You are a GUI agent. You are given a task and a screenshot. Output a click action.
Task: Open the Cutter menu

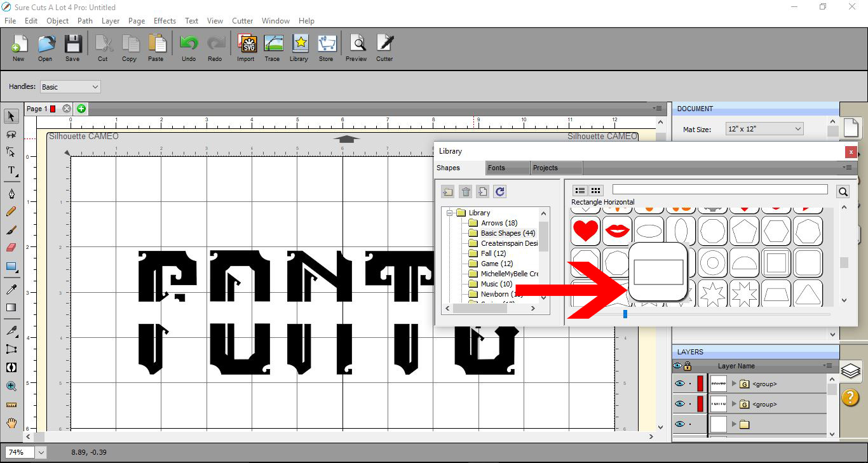click(x=242, y=21)
